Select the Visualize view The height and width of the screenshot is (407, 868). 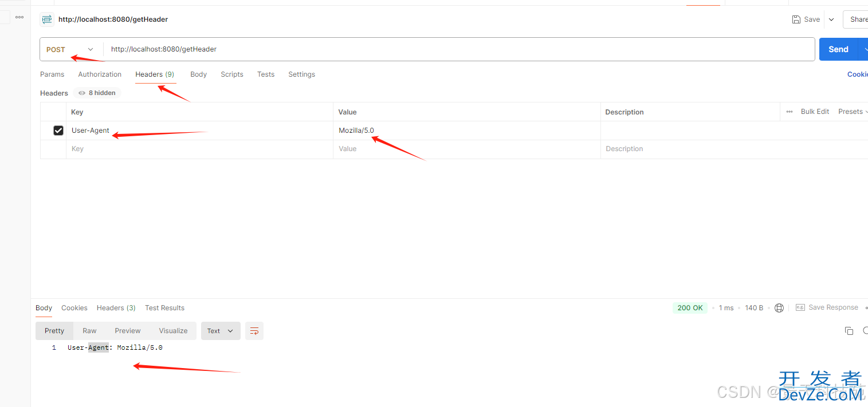173,331
